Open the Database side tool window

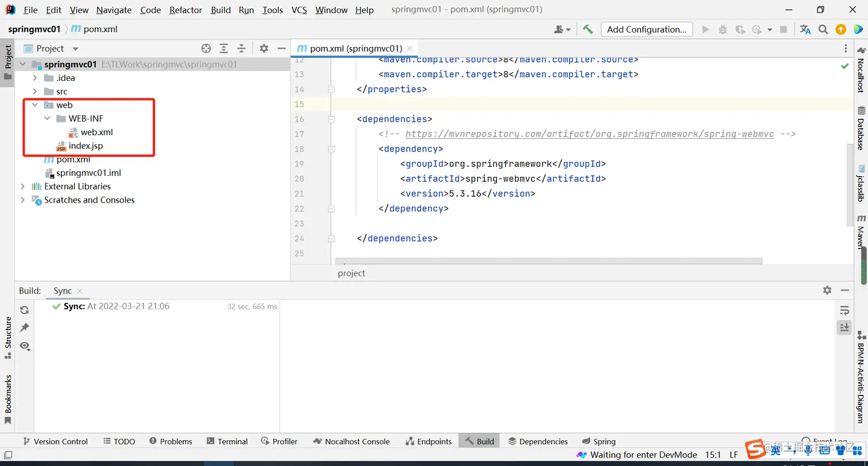click(861, 128)
